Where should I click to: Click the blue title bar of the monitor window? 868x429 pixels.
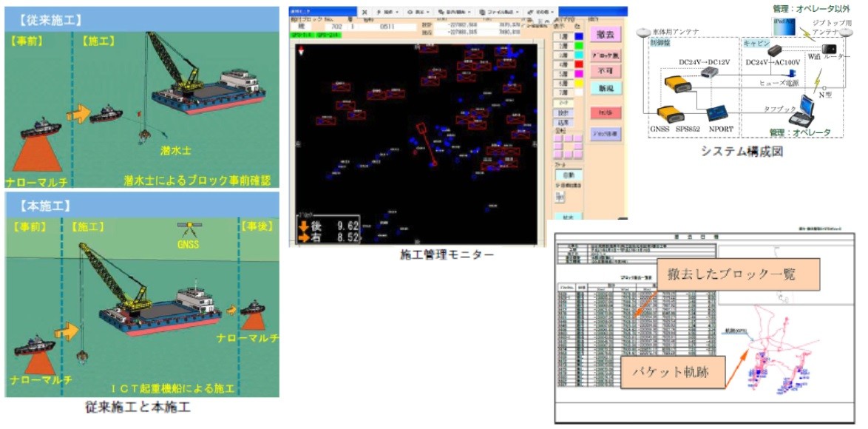pos(322,11)
